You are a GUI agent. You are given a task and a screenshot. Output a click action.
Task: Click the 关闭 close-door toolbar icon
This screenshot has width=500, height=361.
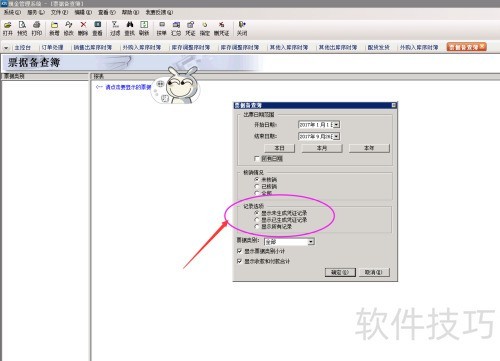point(242,25)
